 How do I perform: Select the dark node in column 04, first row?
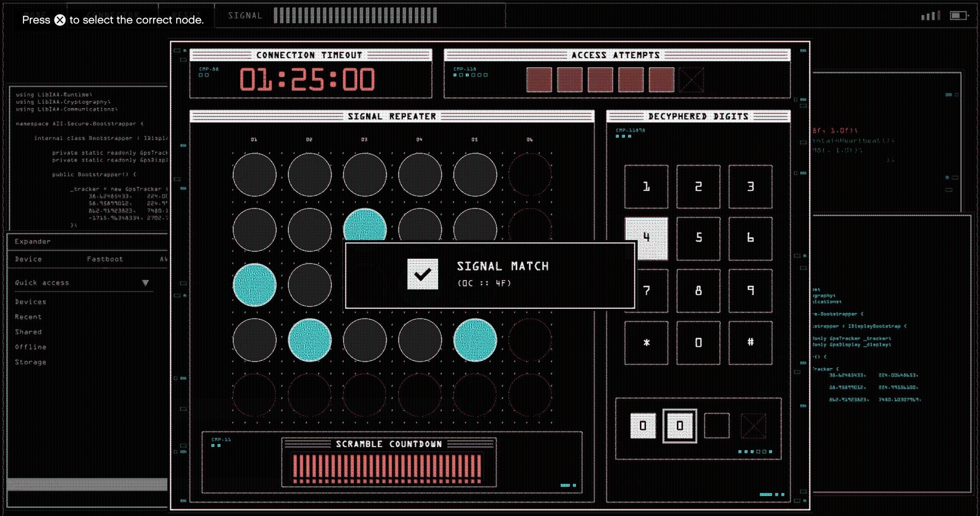coord(420,175)
